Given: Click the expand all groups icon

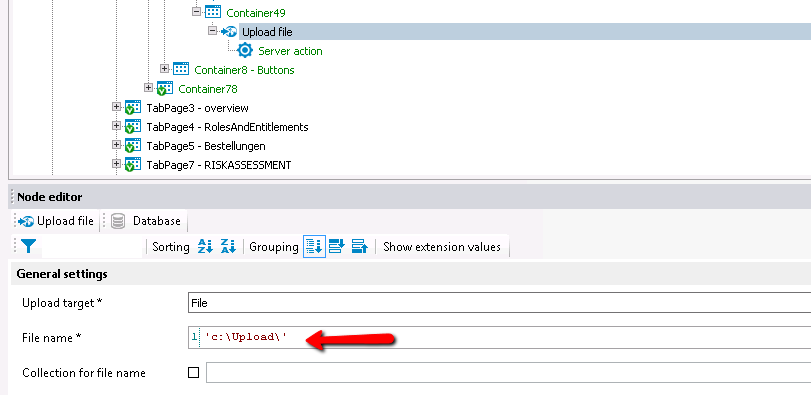Looking at the screenshot, I should coord(359,247).
